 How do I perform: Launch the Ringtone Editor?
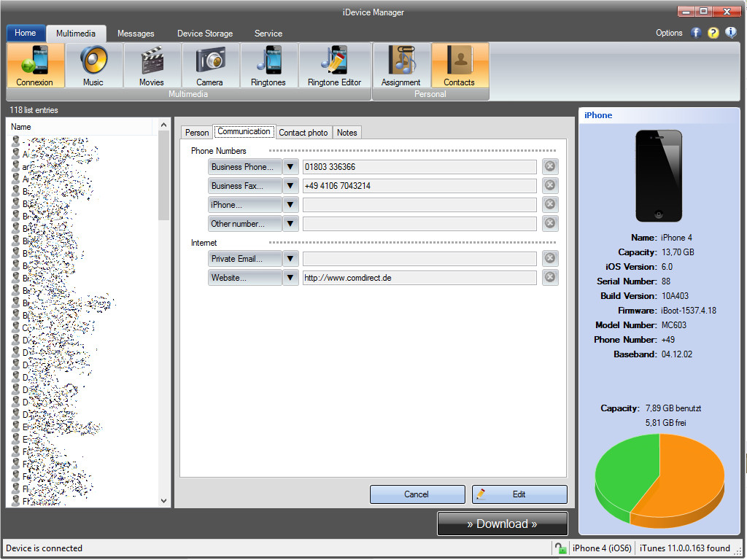click(334, 66)
